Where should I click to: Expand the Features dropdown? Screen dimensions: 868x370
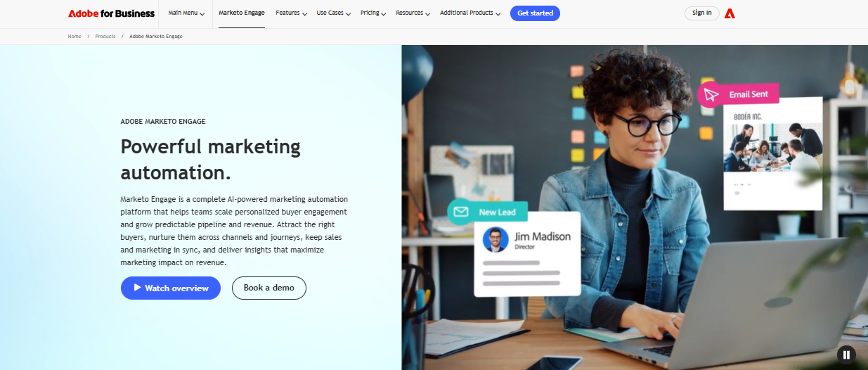tap(291, 13)
